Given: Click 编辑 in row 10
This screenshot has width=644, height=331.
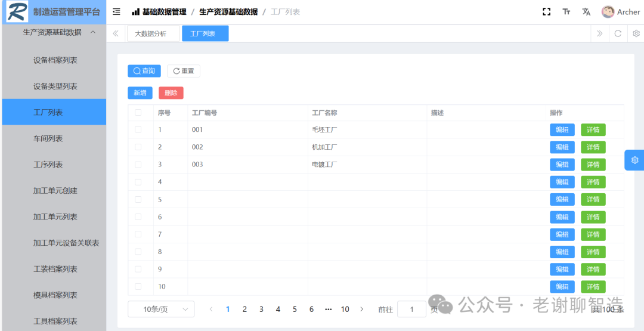Looking at the screenshot, I should [x=562, y=287].
